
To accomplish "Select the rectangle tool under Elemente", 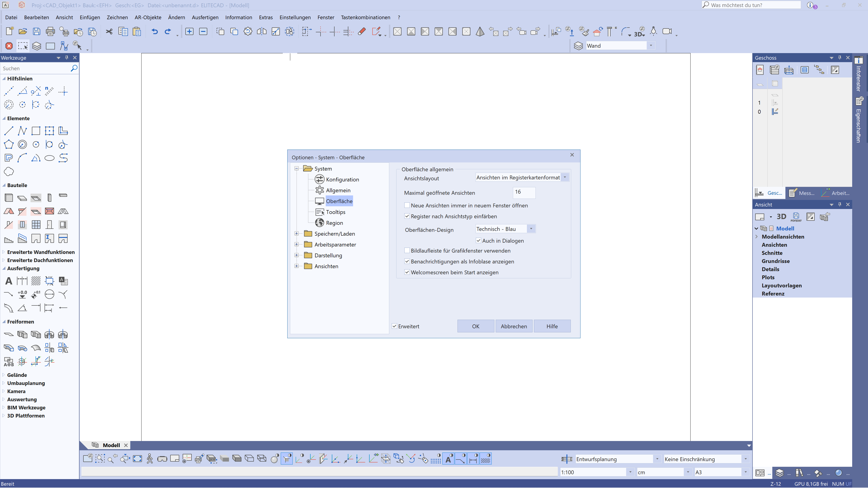I will [x=36, y=131].
